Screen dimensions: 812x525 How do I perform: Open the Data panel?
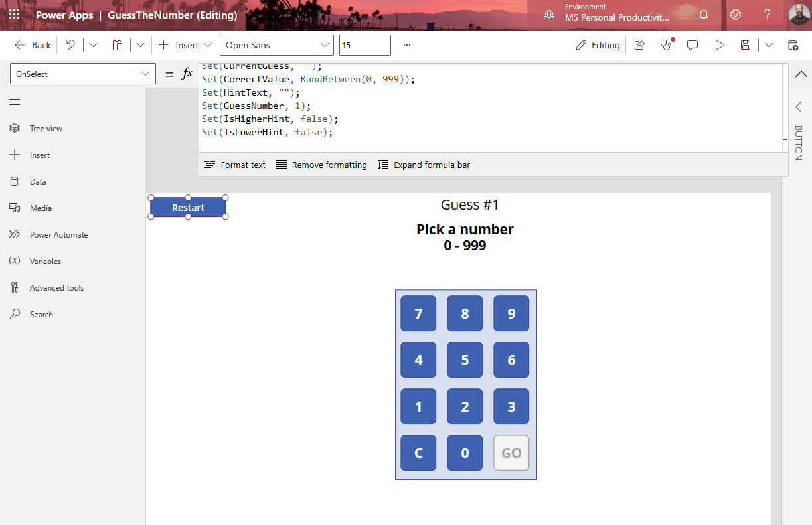(15, 181)
